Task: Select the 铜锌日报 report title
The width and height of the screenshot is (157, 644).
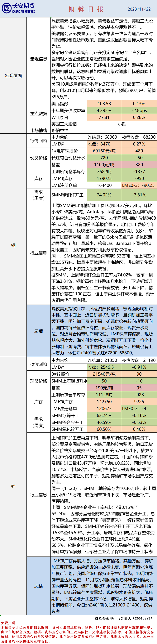Action: point(86,9)
